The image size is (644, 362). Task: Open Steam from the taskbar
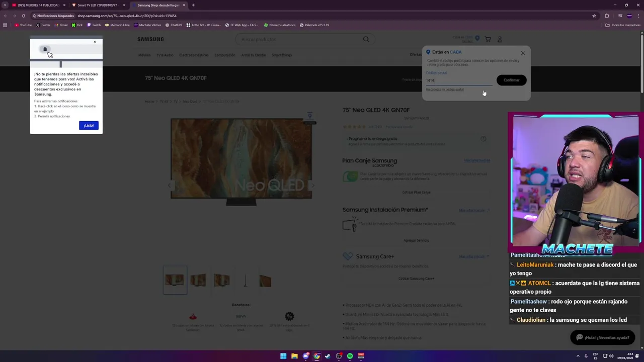pyautogui.click(x=328, y=356)
